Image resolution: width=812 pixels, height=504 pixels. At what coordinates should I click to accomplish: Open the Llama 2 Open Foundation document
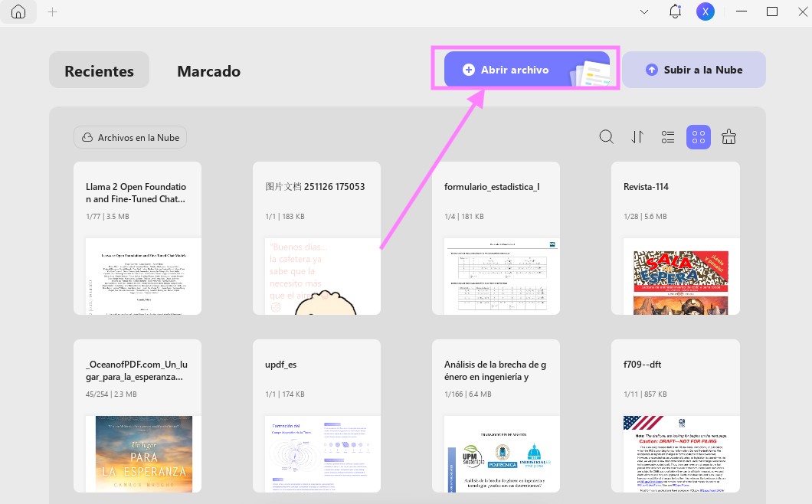(x=137, y=238)
